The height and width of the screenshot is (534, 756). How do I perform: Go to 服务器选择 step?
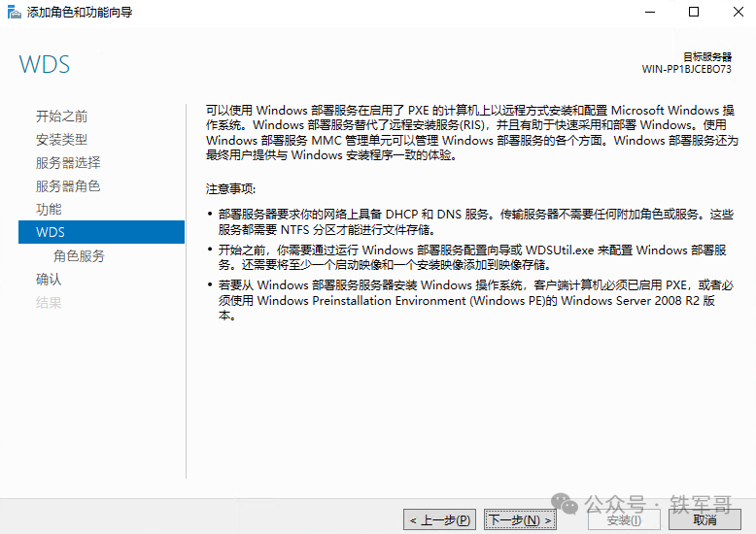point(68,163)
